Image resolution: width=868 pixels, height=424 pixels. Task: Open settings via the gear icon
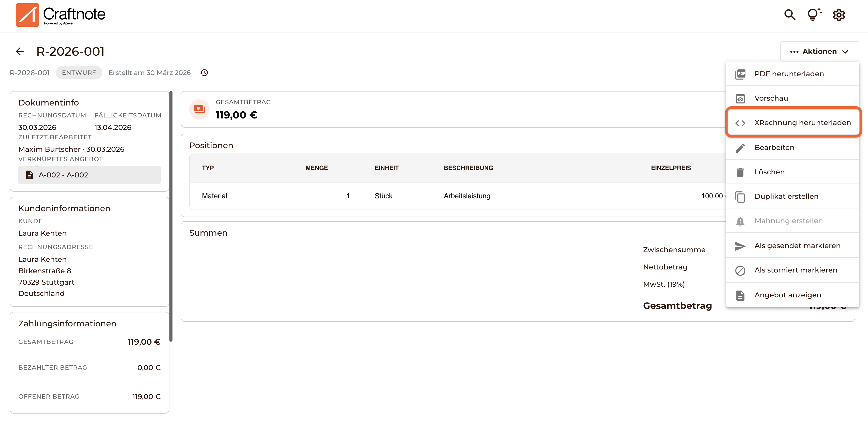coord(839,15)
